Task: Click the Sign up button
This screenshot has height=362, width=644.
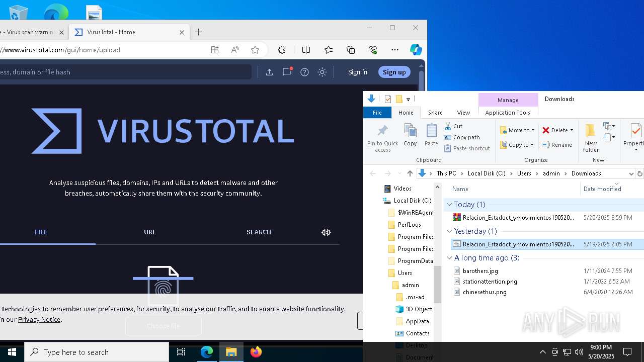Action: tap(394, 72)
